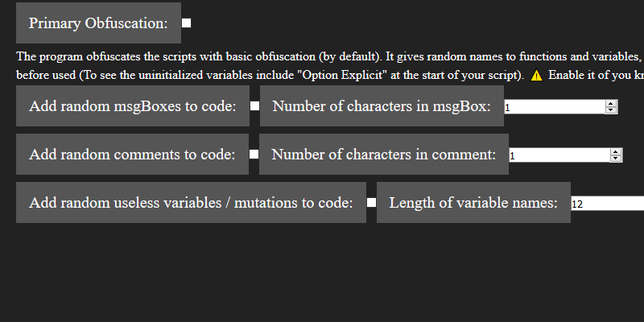Click the "Add random msgBoxes to code:" label
Viewport: 644px width, 322px height.
tap(133, 106)
